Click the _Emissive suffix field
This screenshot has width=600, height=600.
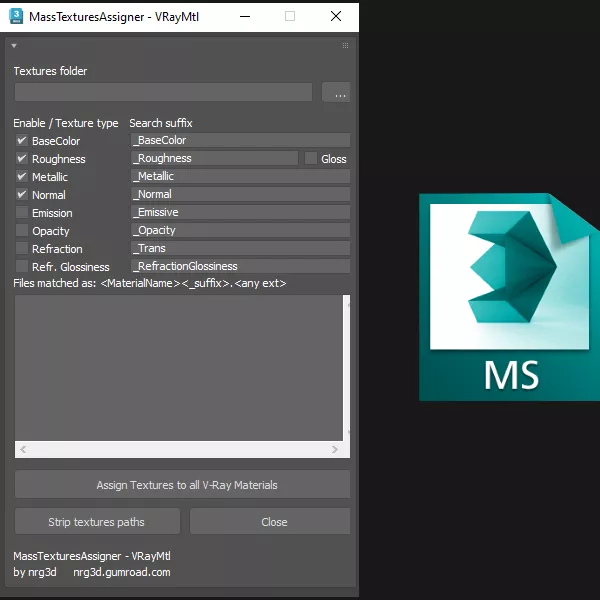coord(240,212)
